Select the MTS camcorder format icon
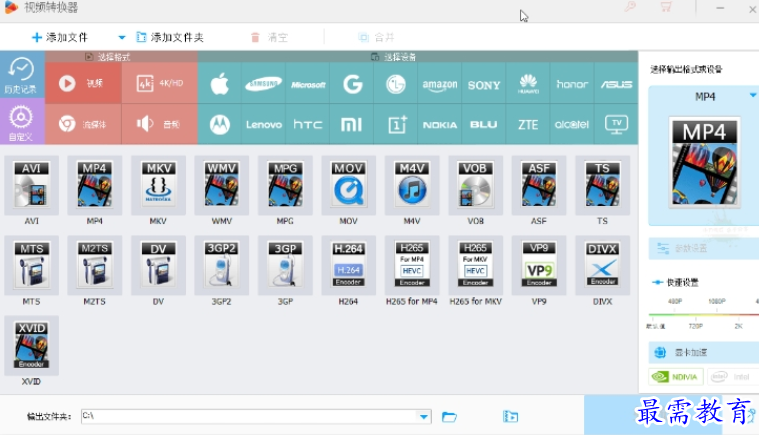 point(31,265)
